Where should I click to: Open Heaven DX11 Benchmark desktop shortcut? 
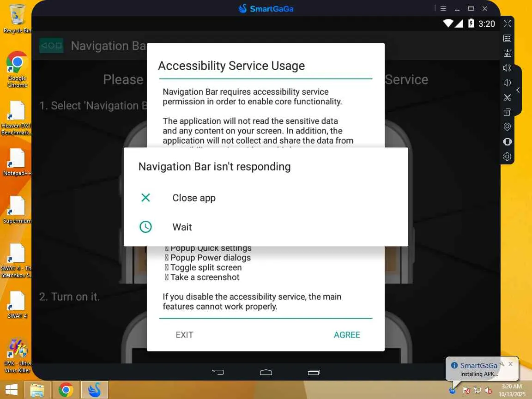coord(17,118)
